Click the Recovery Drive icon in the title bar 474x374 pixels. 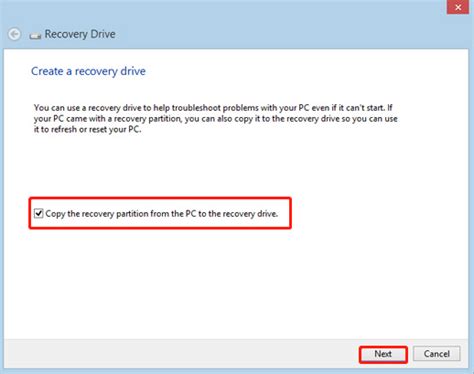(x=35, y=35)
